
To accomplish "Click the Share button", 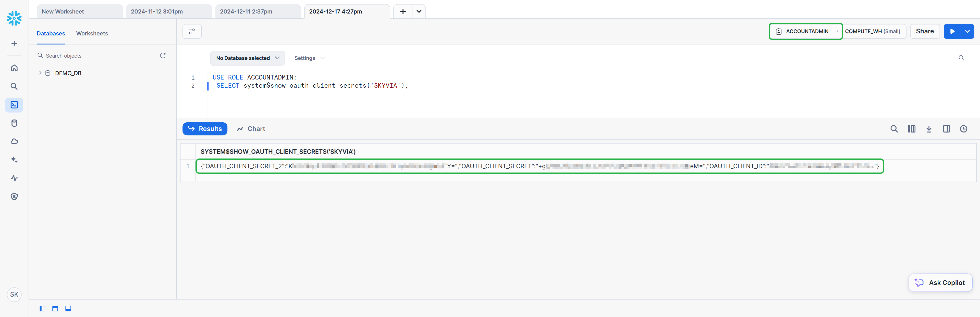I will [x=924, y=32].
